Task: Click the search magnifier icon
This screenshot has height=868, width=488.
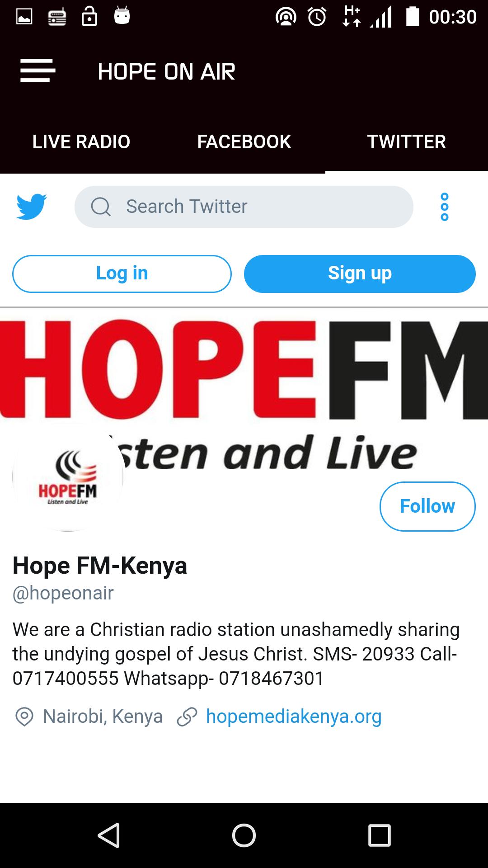Action: 100,207
